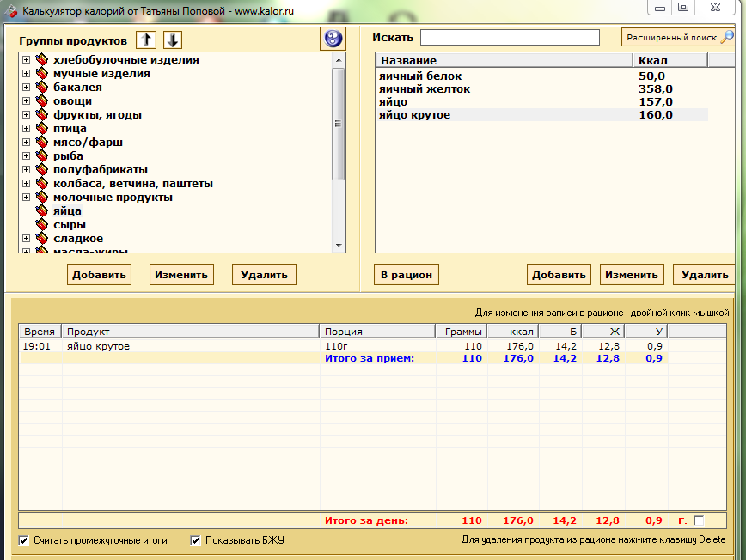The height and width of the screenshot is (560, 746).
Task: Open help via blue question mark icon
Action: tap(332, 39)
